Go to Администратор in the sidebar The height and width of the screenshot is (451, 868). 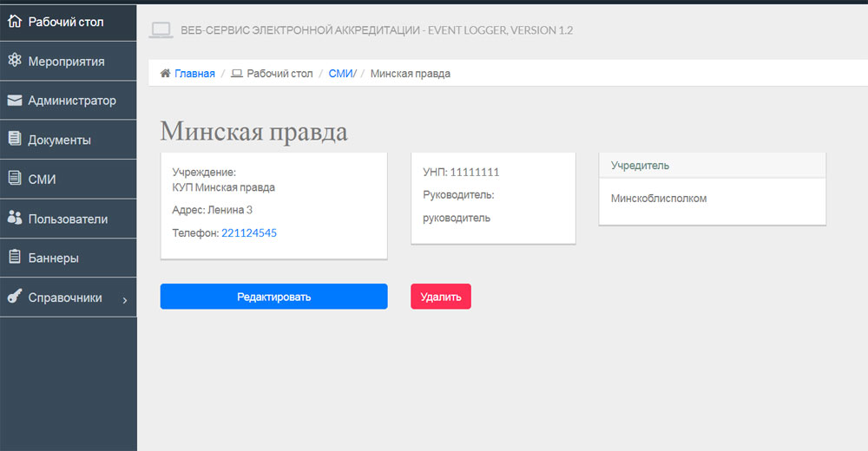pyautogui.click(x=68, y=101)
